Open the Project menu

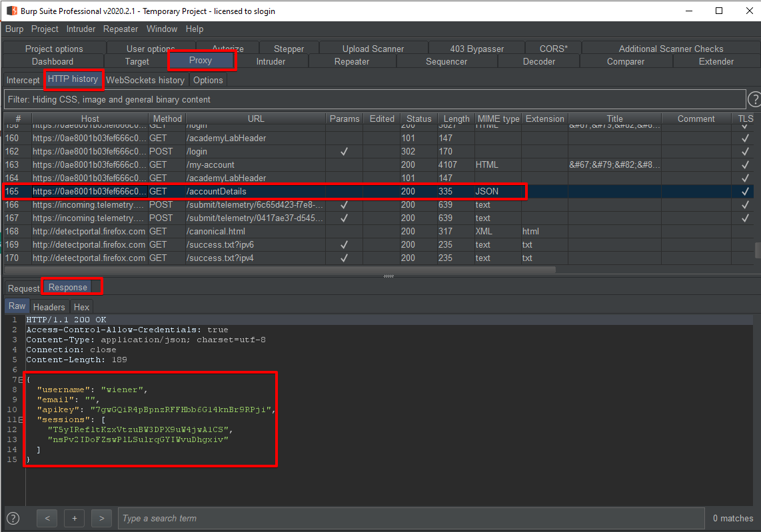click(45, 29)
